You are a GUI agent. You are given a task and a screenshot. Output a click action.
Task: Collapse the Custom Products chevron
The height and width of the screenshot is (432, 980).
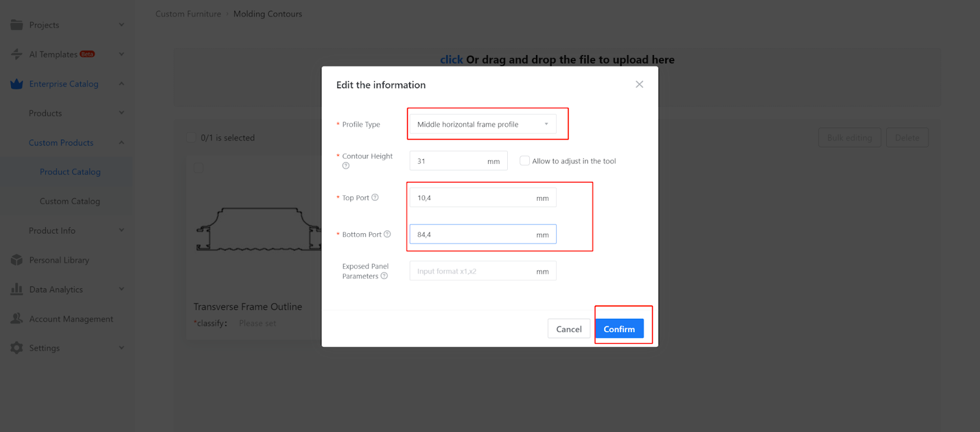click(121, 143)
